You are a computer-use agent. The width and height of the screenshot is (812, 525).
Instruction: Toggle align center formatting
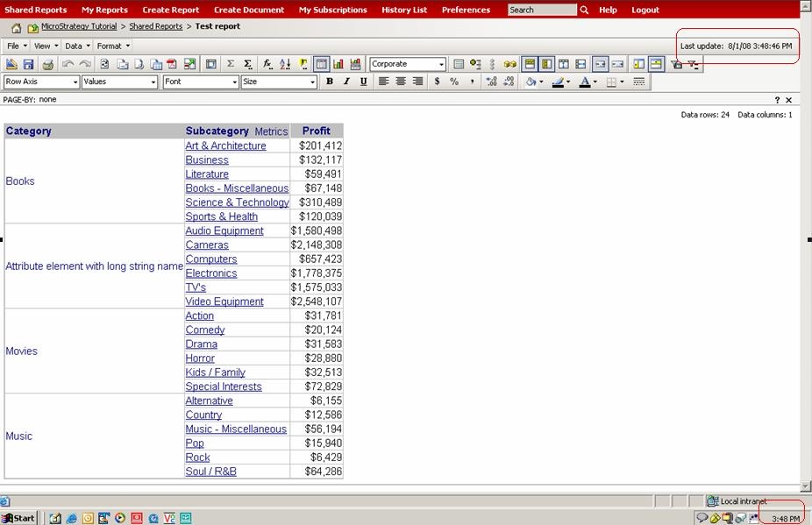coord(401,82)
